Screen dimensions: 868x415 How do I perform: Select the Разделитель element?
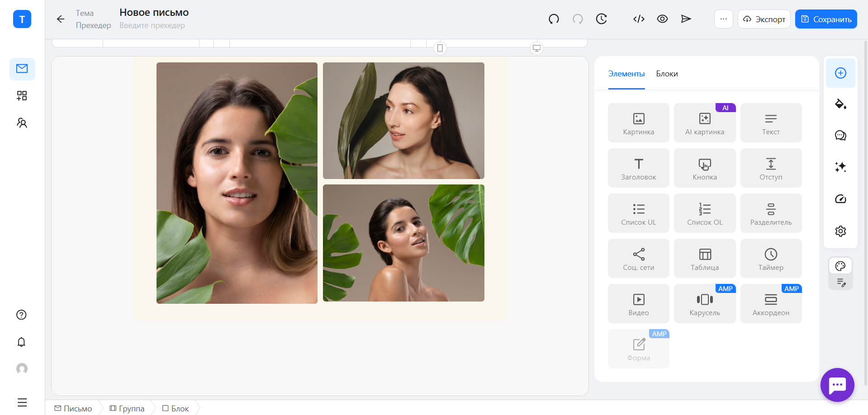tap(771, 213)
